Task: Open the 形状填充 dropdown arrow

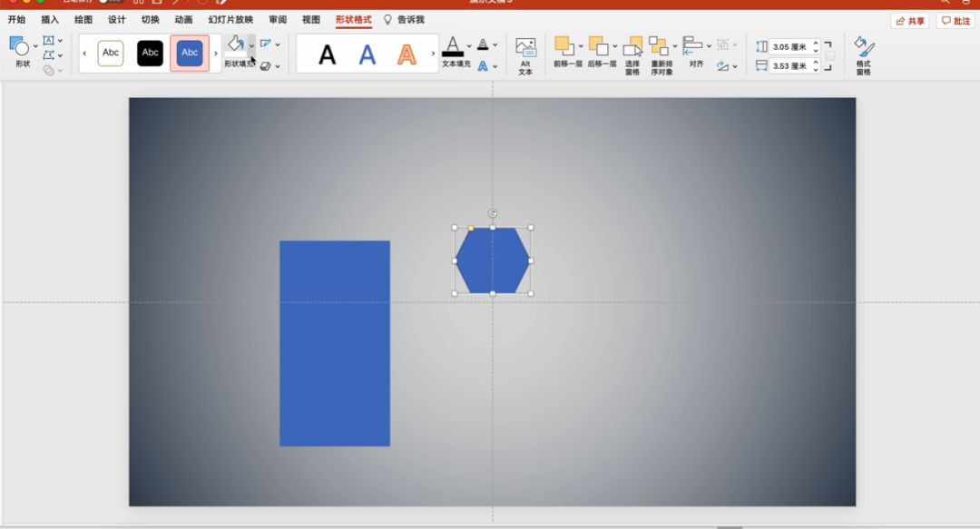Action: click(x=251, y=45)
